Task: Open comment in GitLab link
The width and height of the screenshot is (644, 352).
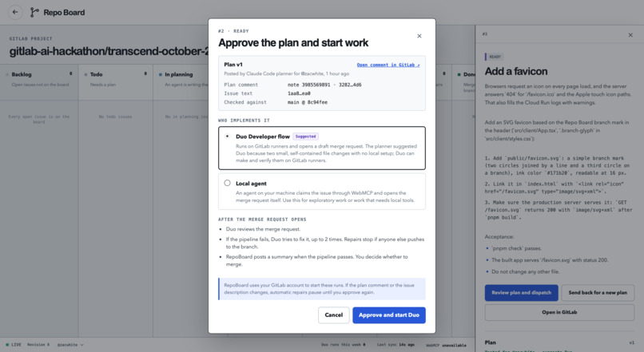Action: point(388,65)
